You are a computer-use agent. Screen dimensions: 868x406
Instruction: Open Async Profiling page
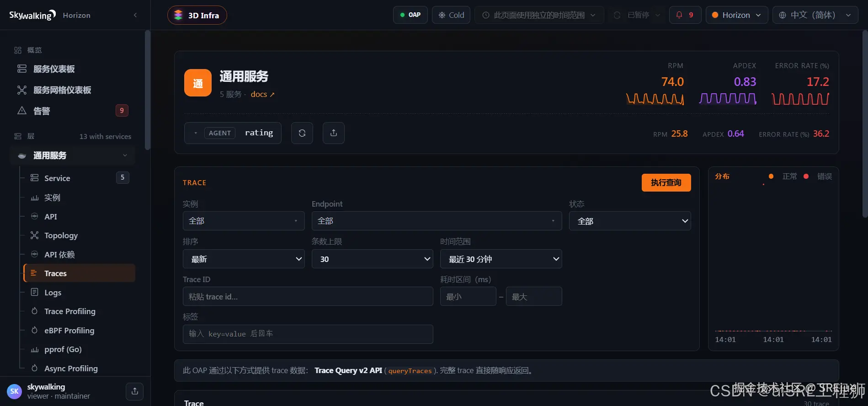pos(80,369)
